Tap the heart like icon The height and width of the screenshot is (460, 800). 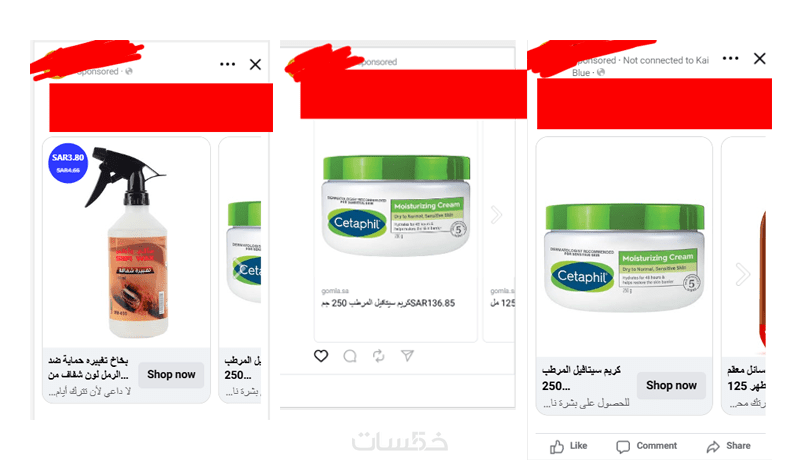321,355
